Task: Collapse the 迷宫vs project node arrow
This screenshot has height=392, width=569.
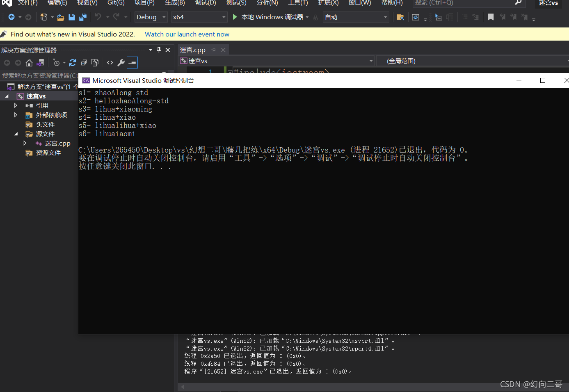Action: (x=7, y=96)
